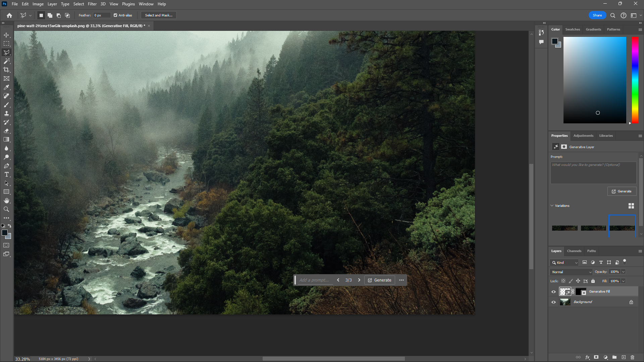Select the Brush tool

(x=7, y=105)
